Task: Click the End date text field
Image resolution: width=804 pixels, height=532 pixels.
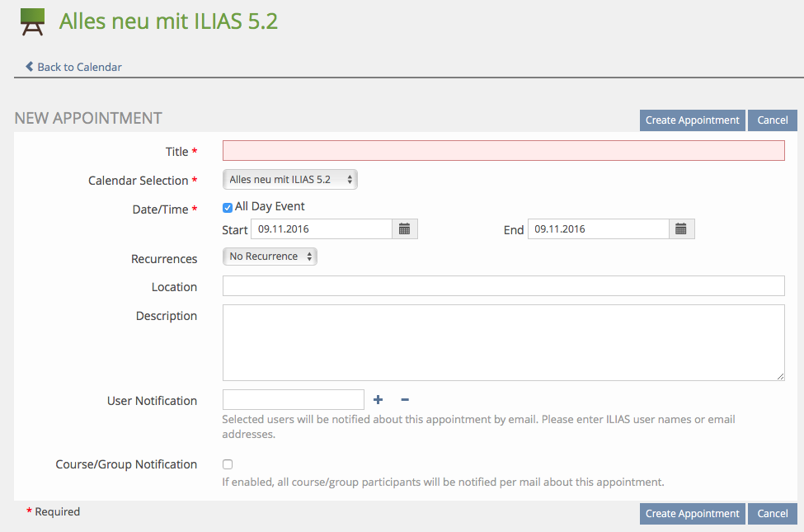Action: pos(598,229)
